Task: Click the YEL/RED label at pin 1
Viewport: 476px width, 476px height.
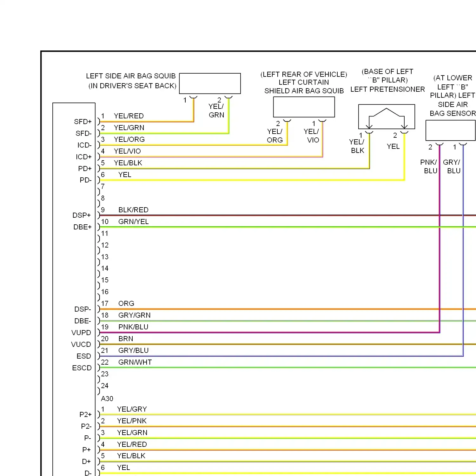Action: (x=129, y=116)
